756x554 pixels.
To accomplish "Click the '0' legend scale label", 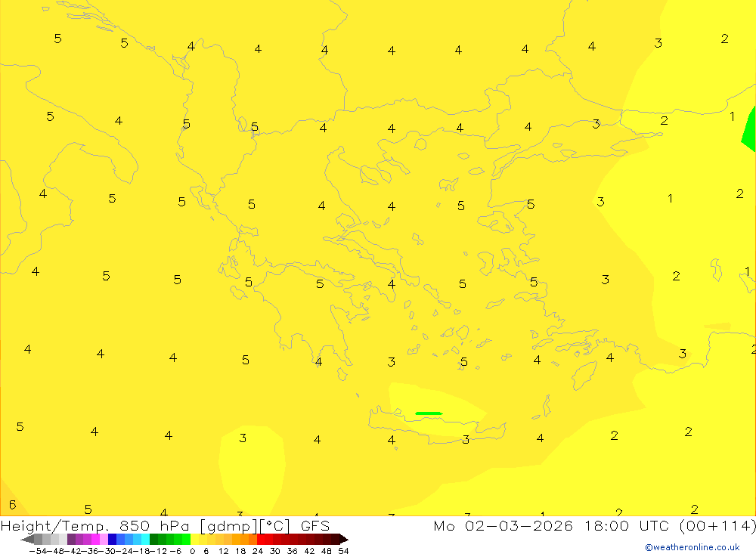I will [x=192, y=551].
